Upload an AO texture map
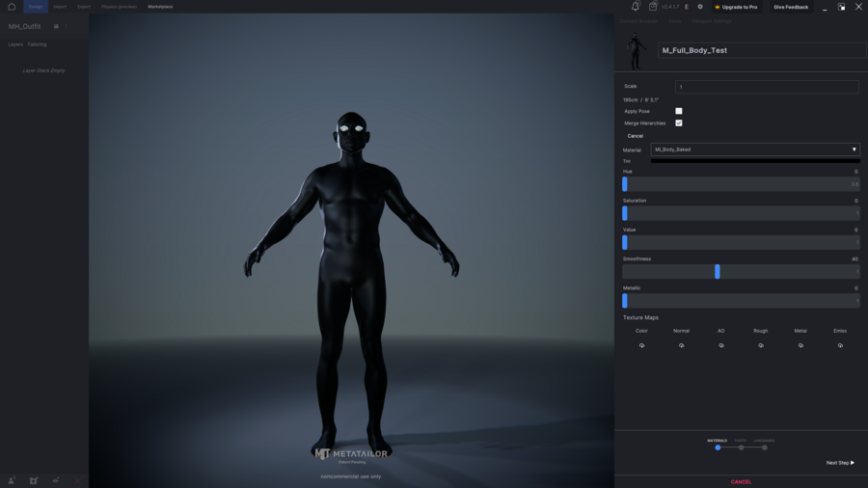The height and width of the screenshot is (488, 868). (720, 345)
